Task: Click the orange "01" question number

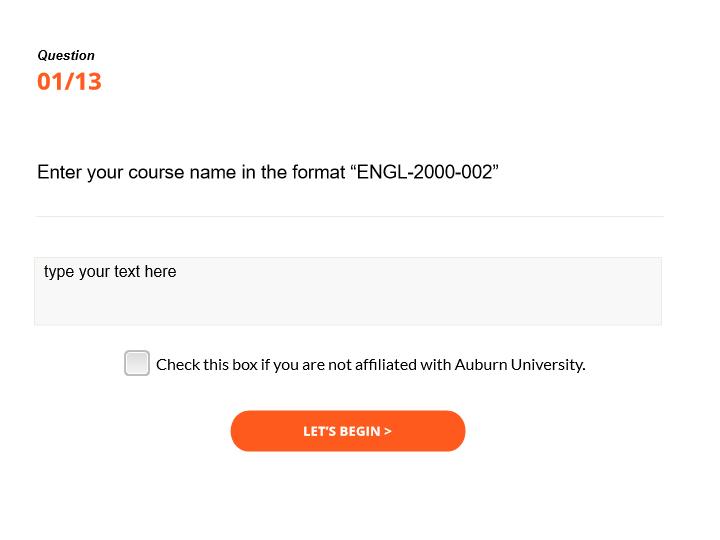Action: 49,81
